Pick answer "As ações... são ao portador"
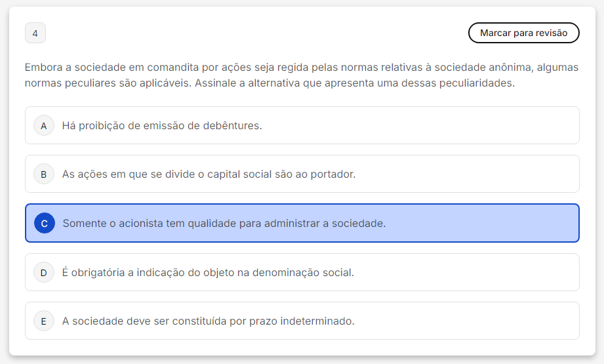604x364 pixels. pyautogui.click(x=209, y=174)
